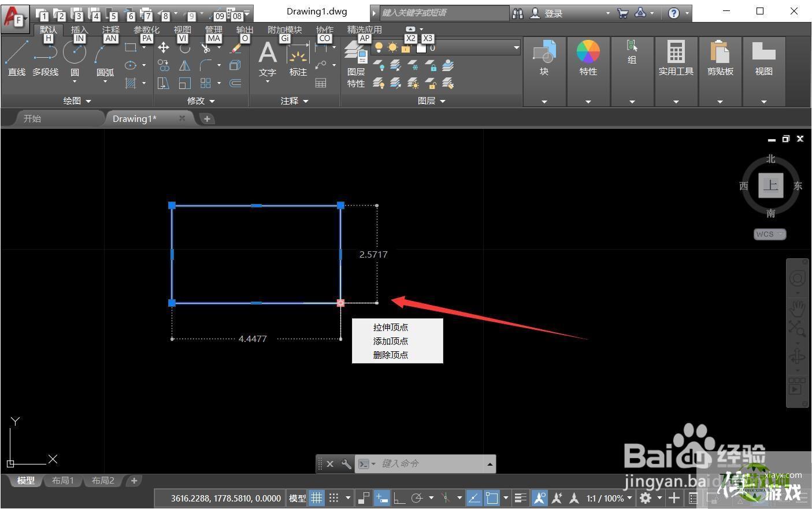Viewport: 812px width, 509px height.
Task: Expand the workspace switching gear menu
Action: (659, 498)
